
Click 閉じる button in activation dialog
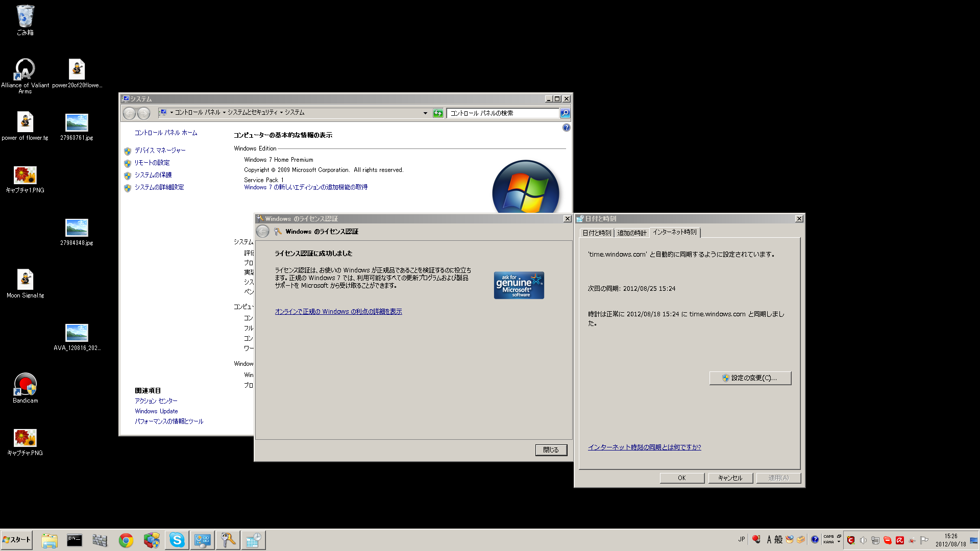(551, 450)
